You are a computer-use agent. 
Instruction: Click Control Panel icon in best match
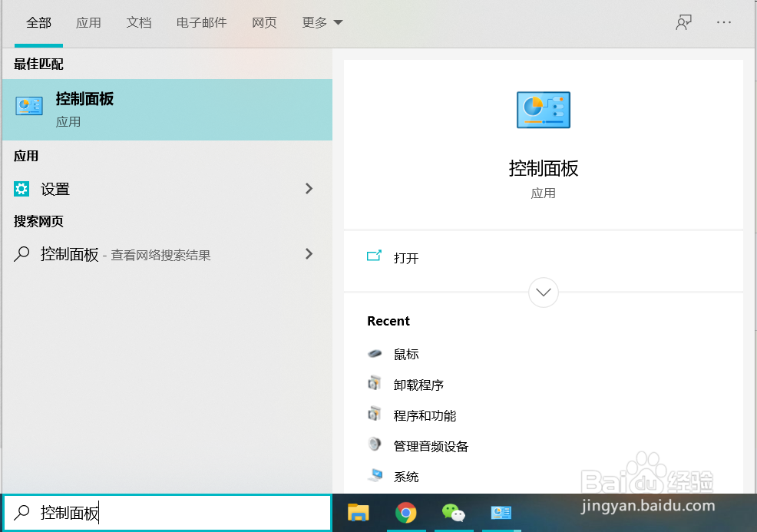[x=29, y=106]
